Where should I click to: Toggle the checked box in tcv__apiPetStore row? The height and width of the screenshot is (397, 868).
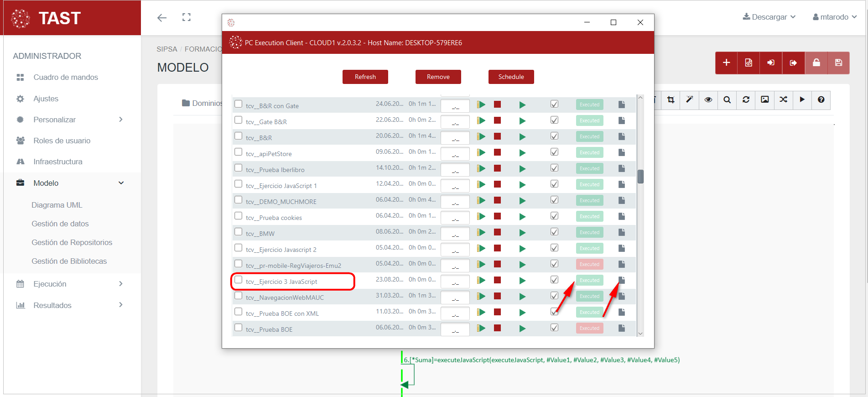point(554,152)
